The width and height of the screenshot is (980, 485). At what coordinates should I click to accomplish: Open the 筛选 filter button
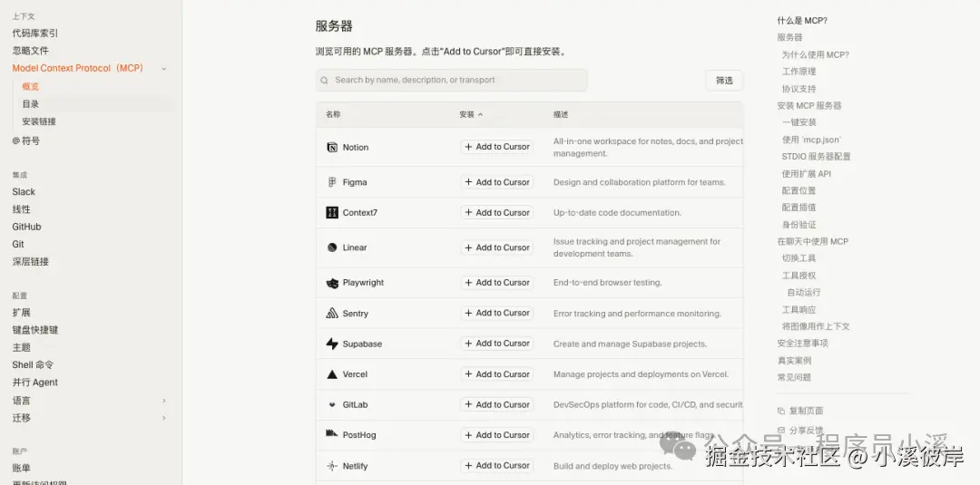[x=724, y=81]
